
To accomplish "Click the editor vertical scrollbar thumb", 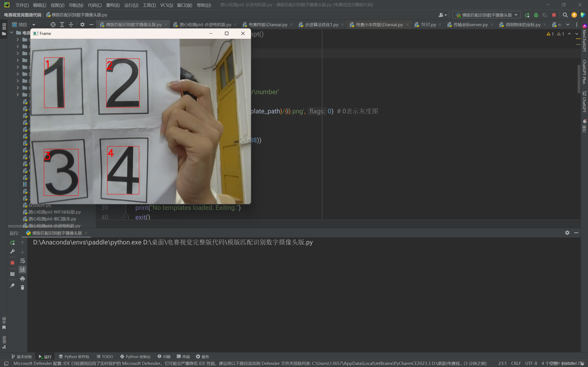I will (579, 79).
